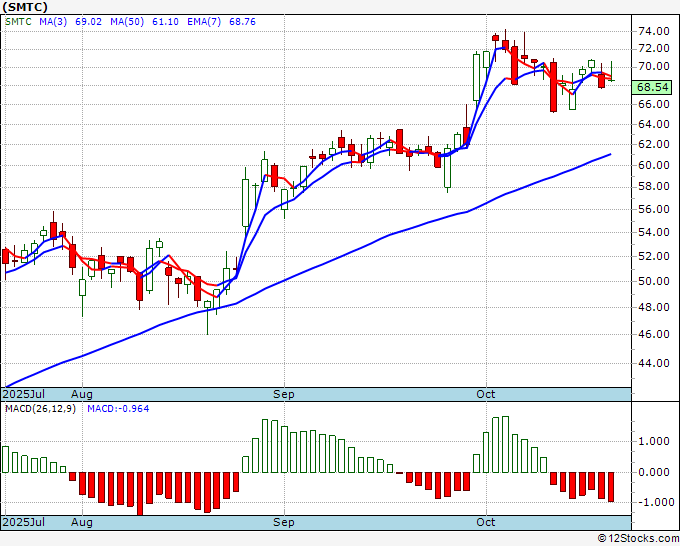Click Aug label on MACD axis
680x546 pixels.
(x=82, y=522)
